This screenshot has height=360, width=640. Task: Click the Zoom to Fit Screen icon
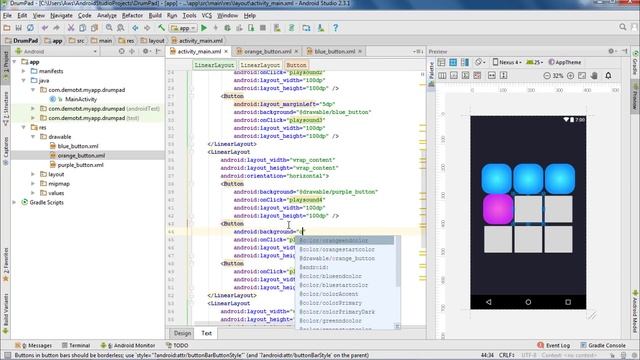point(582,76)
